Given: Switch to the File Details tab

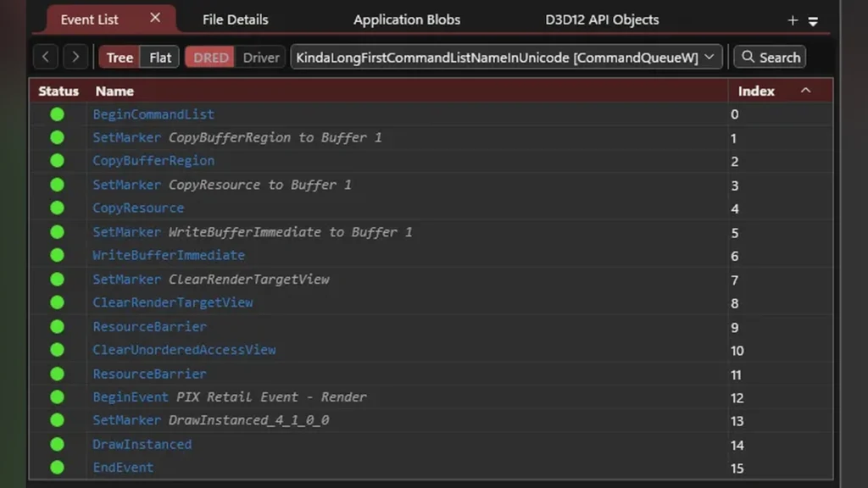Looking at the screenshot, I should pyautogui.click(x=236, y=19).
